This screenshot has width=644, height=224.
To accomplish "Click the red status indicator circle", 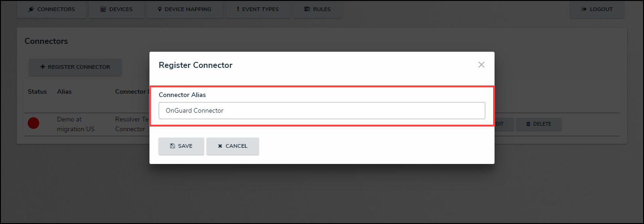I will 33,123.
